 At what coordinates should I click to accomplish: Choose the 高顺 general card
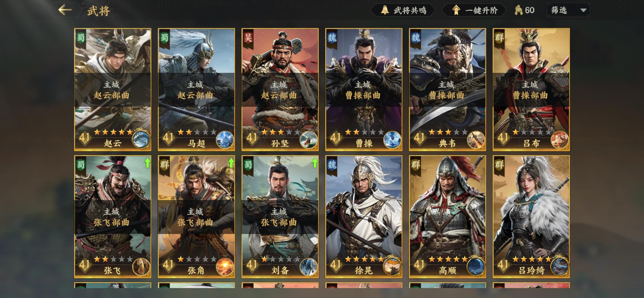pos(447,217)
